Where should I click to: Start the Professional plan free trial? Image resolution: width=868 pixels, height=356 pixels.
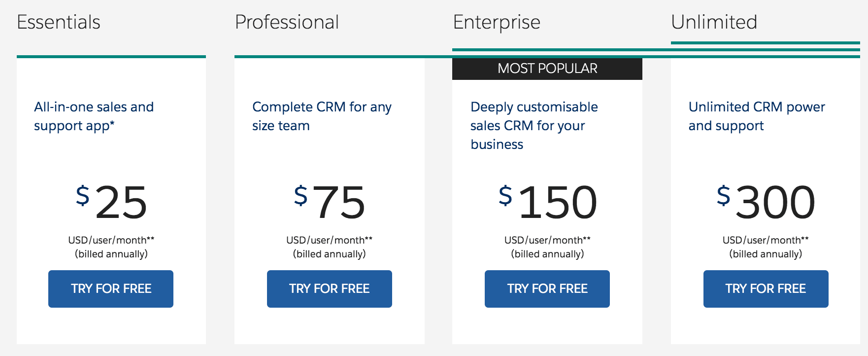pyautogui.click(x=329, y=289)
